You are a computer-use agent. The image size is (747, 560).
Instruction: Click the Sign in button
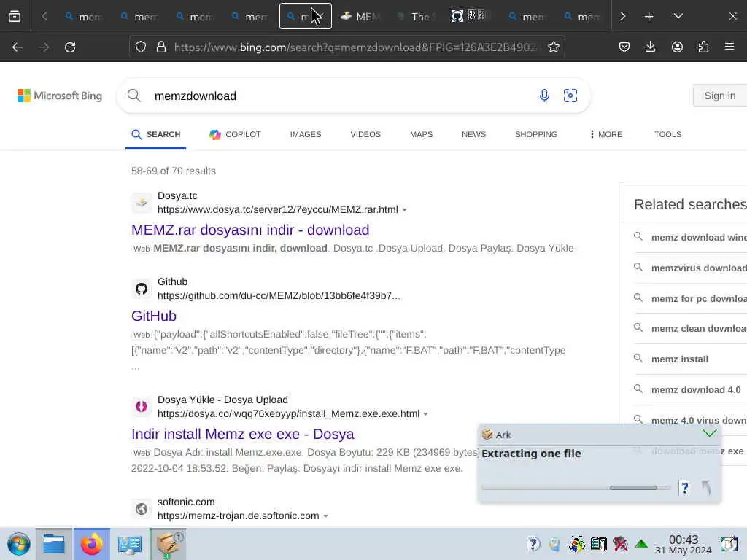[720, 96]
